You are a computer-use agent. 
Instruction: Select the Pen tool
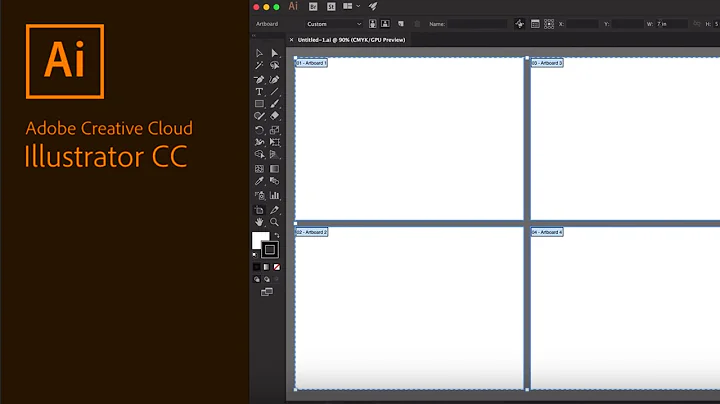pos(259,79)
